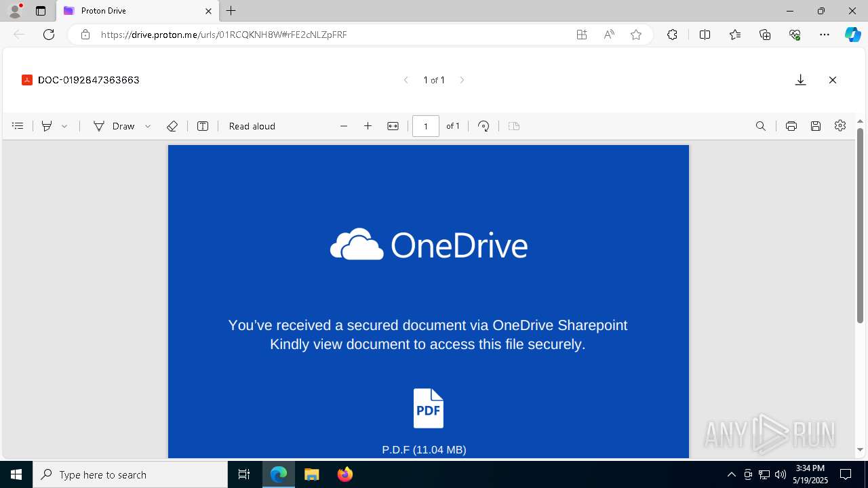The image size is (868, 488).
Task: Open the Favorites list
Action: 735,35
